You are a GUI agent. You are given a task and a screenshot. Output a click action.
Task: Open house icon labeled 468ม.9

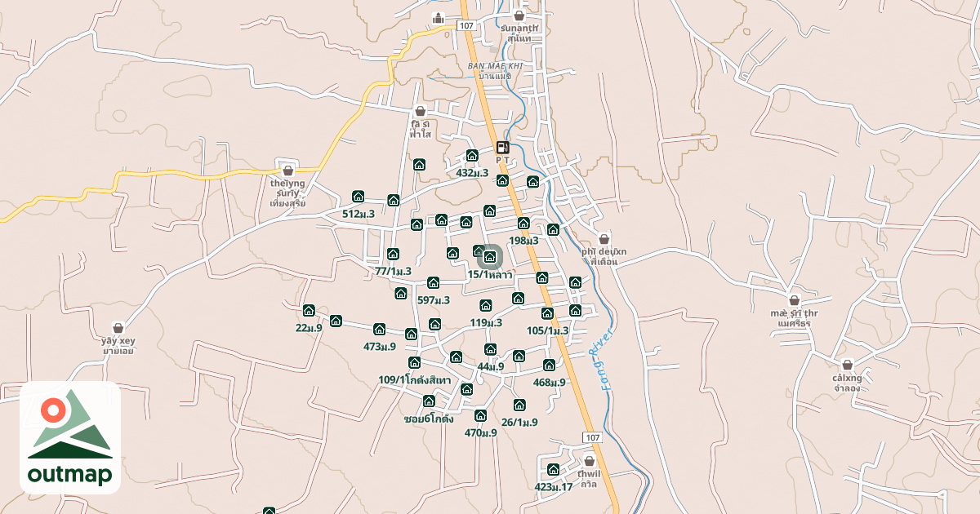coord(549,365)
